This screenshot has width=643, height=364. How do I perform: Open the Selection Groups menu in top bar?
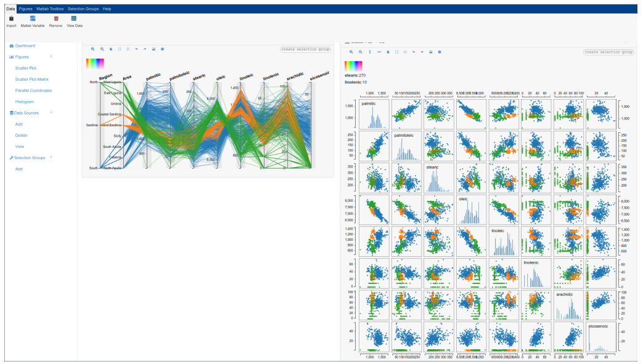[x=83, y=9]
